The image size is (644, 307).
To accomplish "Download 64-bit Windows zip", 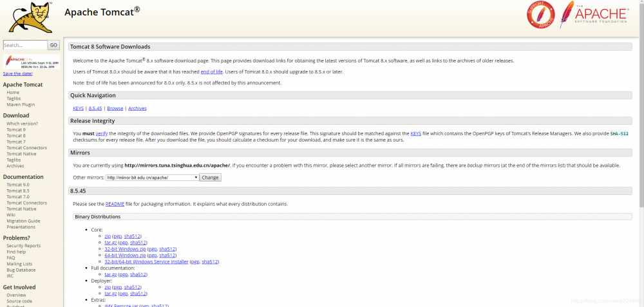I will pos(126,256).
